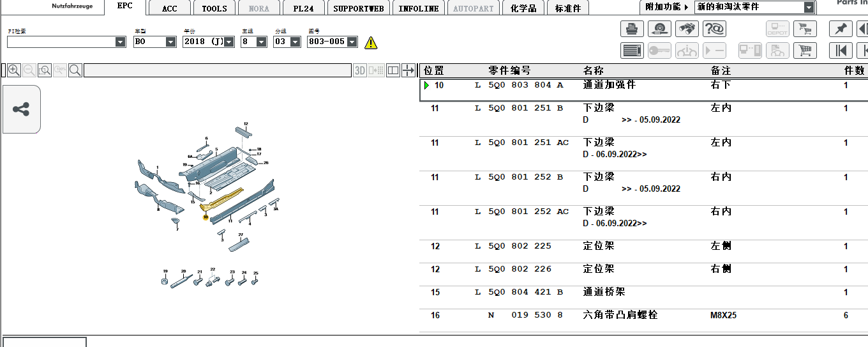Open the 主组 8 dropdown
The width and height of the screenshot is (868, 347).
(x=261, y=42)
